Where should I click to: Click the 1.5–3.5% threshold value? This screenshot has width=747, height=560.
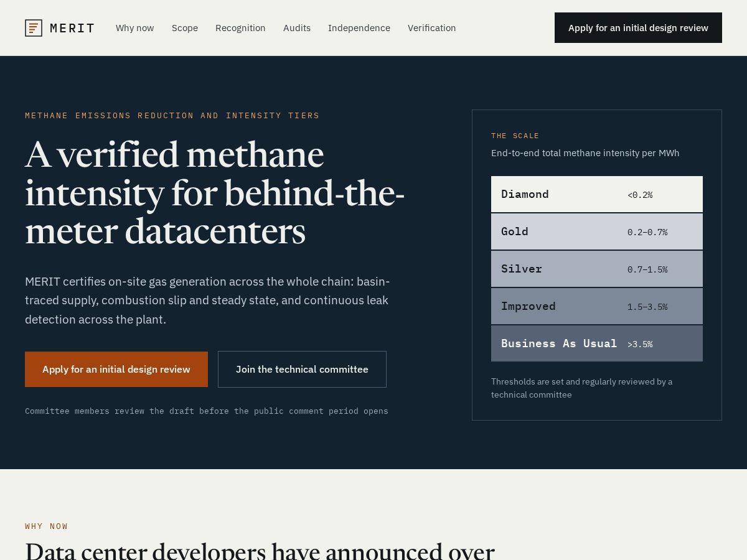click(647, 307)
